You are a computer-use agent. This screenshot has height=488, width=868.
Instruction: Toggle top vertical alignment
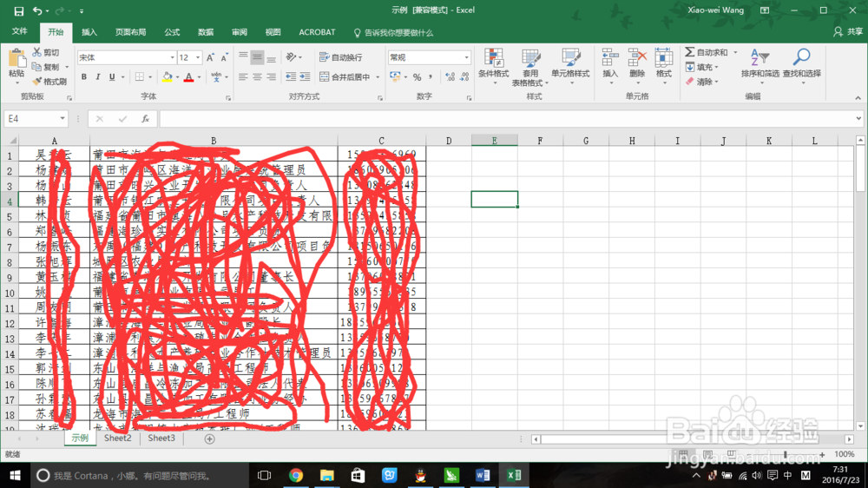[243, 57]
